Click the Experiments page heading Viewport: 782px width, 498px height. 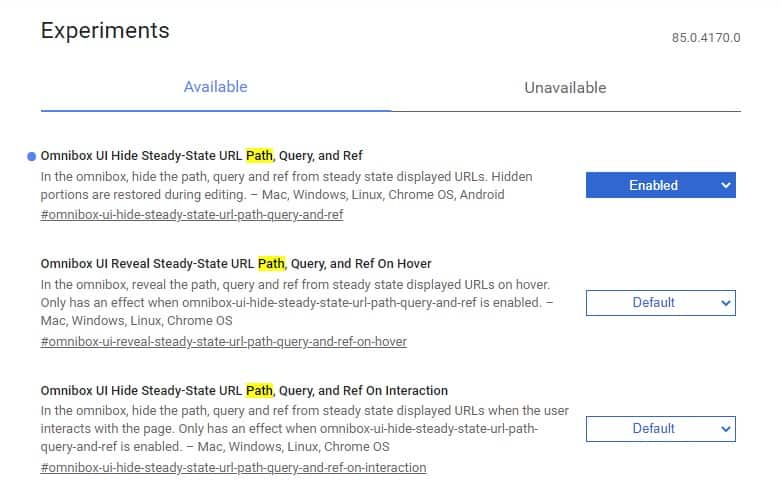(105, 30)
